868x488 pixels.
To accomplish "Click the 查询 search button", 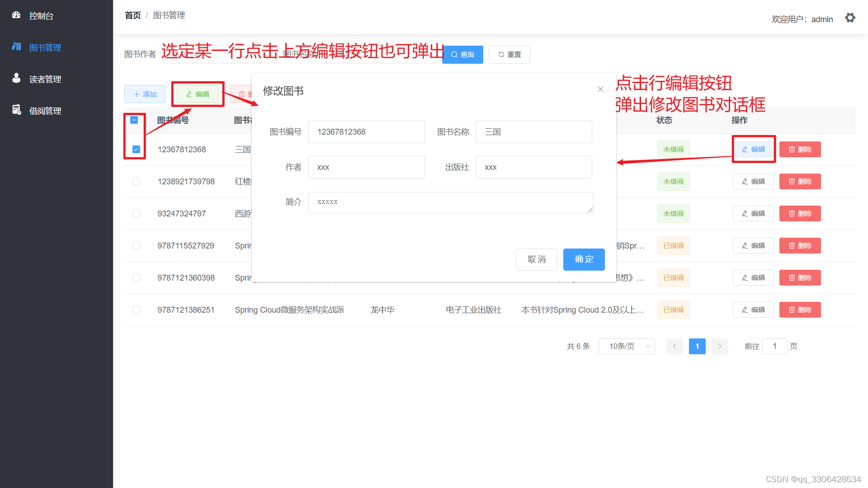I will [462, 55].
